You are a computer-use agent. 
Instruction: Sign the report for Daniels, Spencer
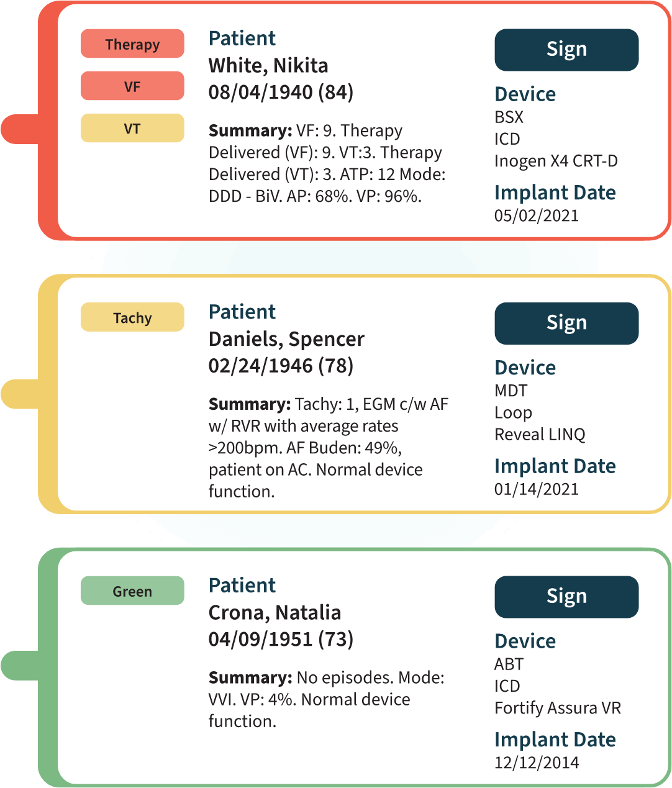click(x=566, y=323)
